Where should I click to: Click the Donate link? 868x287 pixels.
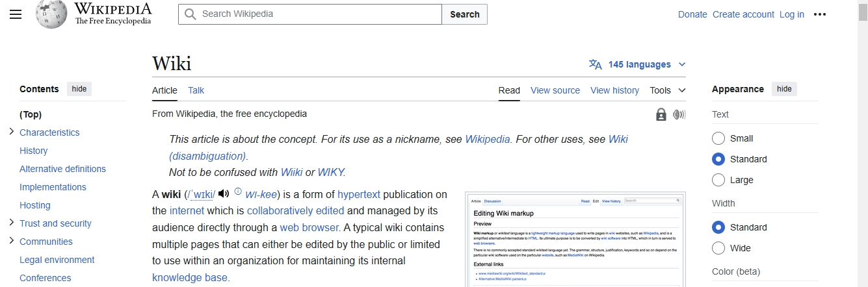692,14
